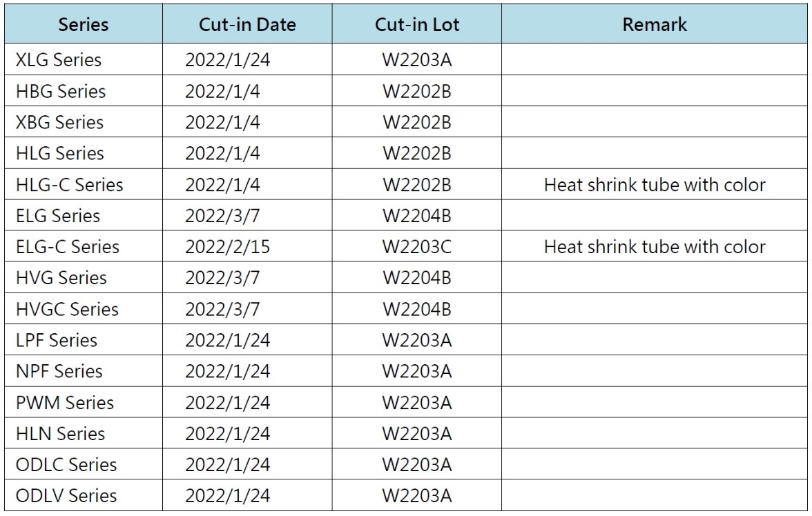Click the HLG-C row's heat shrink remark

654,185
